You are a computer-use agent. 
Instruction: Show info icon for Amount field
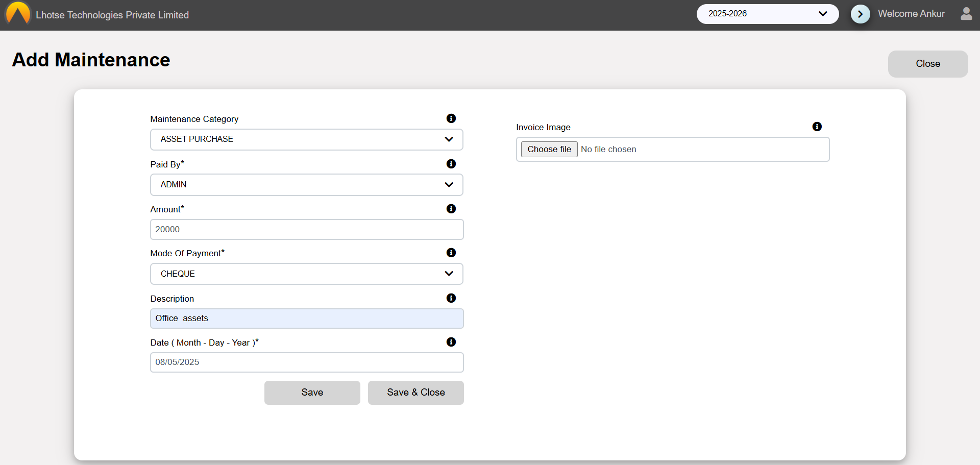451,209
